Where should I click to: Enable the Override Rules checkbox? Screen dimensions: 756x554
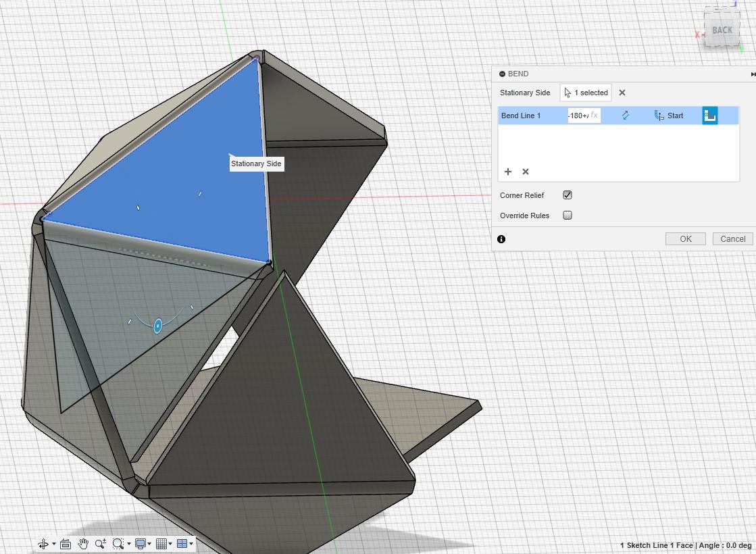pos(568,215)
